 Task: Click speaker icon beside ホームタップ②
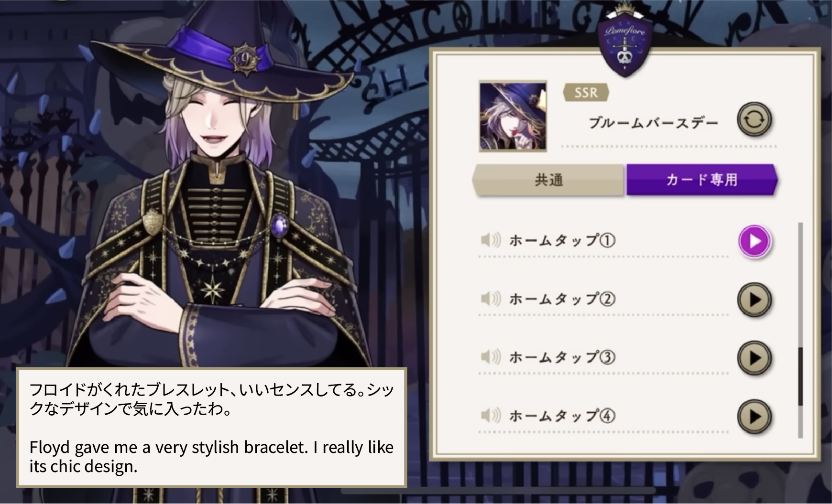491,299
